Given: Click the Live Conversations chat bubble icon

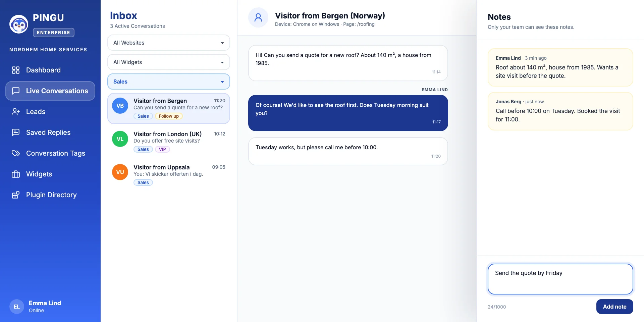Looking at the screenshot, I should point(16,91).
